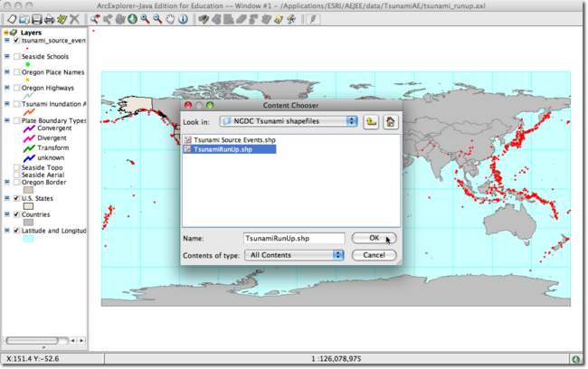Click the Print map toolbar icon
The width and height of the screenshot is (588, 369).
click(x=49, y=19)
